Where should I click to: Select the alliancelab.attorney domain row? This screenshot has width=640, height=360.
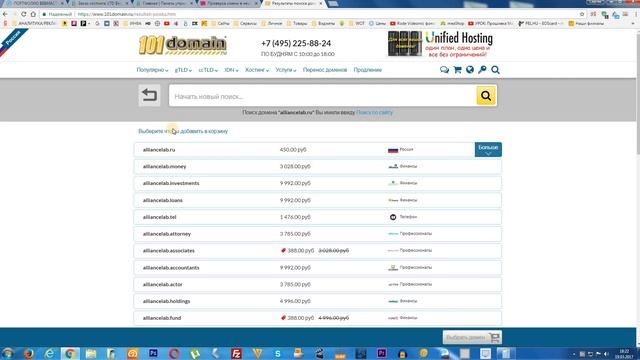point(318,234)
